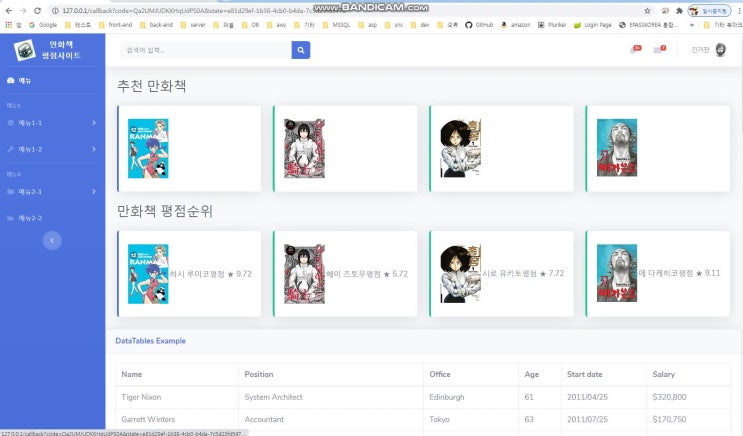Click the folder icon beside 메뉴2-1
This screenshot has height=436, width=743.
[11, 191]
